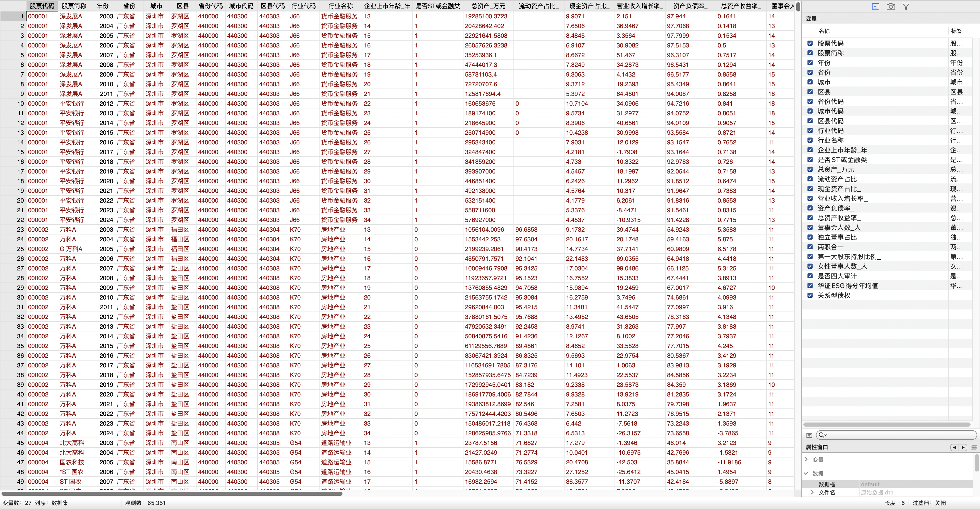The width and height of the screenshot is (980, 509).
Task: Click next arrow in 属性窗口 header
Action: click(x=963, y=447)
